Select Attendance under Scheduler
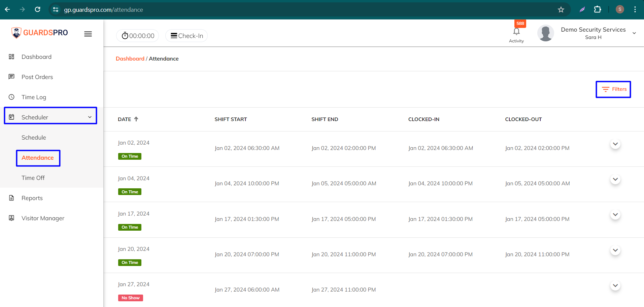Viewport: 644px width, 307px height. coord(38,157)
